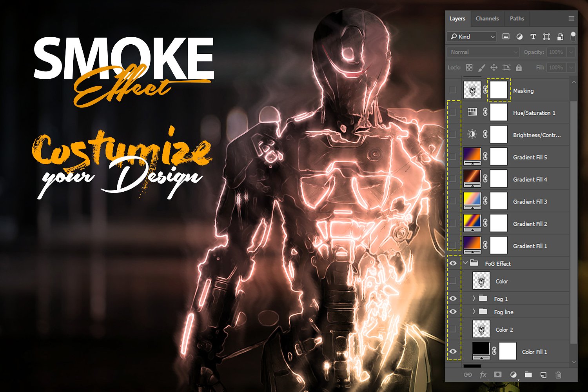Click the Create new layer icon
The width and height of the screenshot is (588, 392).
coord(544,374)
